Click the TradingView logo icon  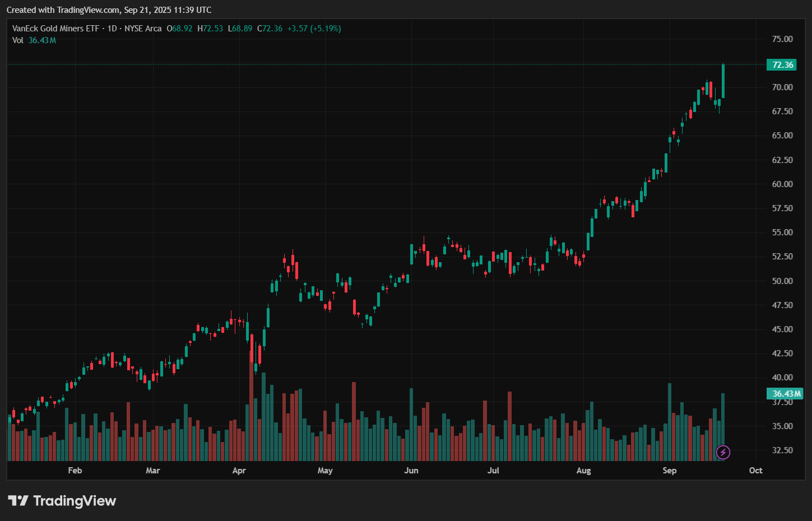[x=18, y=501]
